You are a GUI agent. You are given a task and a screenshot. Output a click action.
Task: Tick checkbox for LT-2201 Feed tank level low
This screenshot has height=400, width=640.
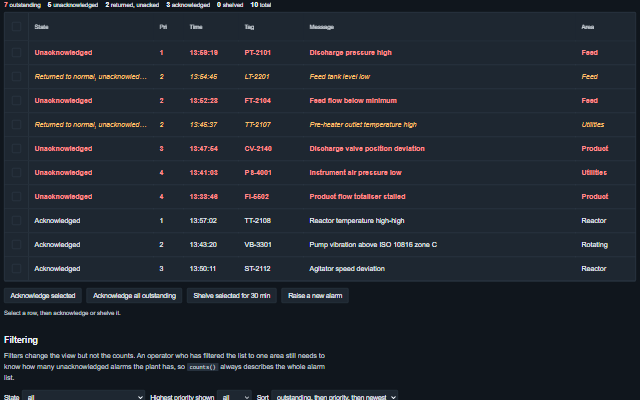[x=16, y=76]
